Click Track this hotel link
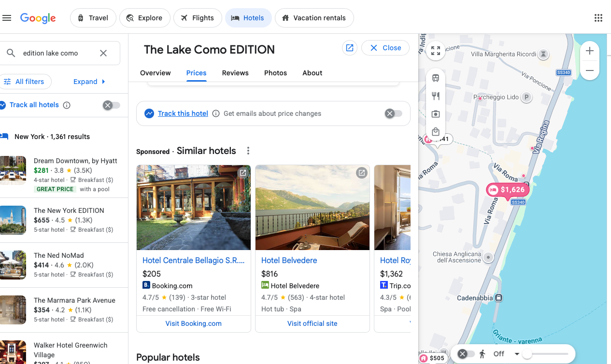The image size is (611, 364). pos(183,113)
